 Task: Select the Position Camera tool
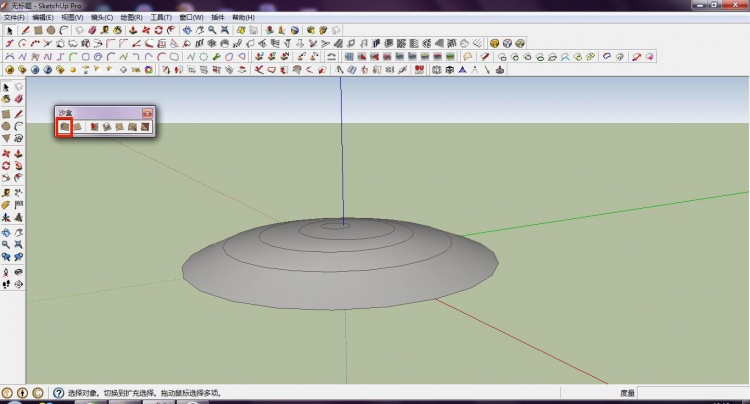tap(6, 272)
